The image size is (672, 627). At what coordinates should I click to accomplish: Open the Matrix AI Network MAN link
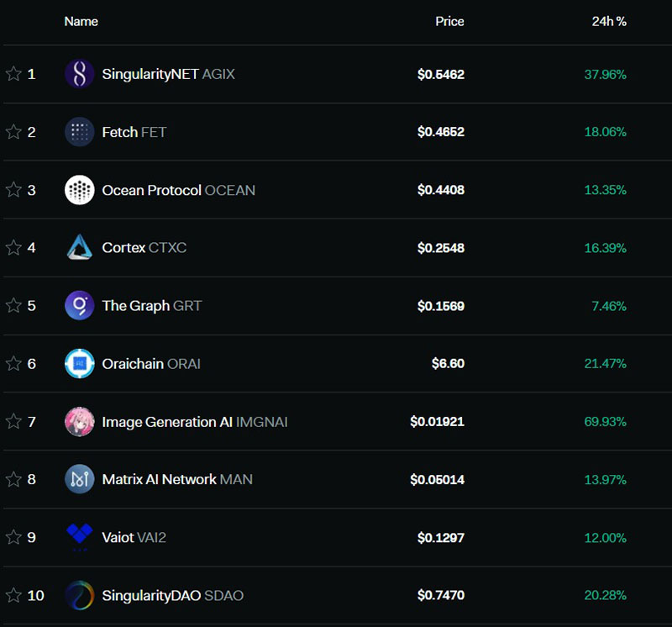176,479
